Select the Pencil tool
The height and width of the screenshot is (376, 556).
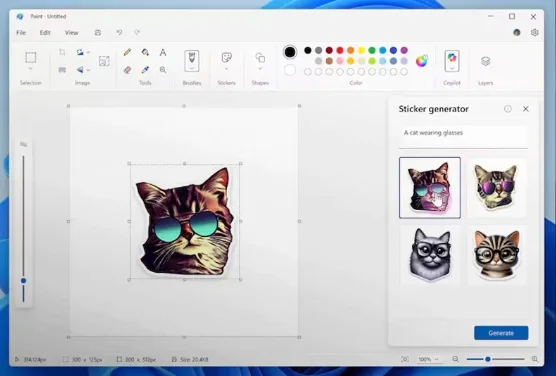point(127,52)
